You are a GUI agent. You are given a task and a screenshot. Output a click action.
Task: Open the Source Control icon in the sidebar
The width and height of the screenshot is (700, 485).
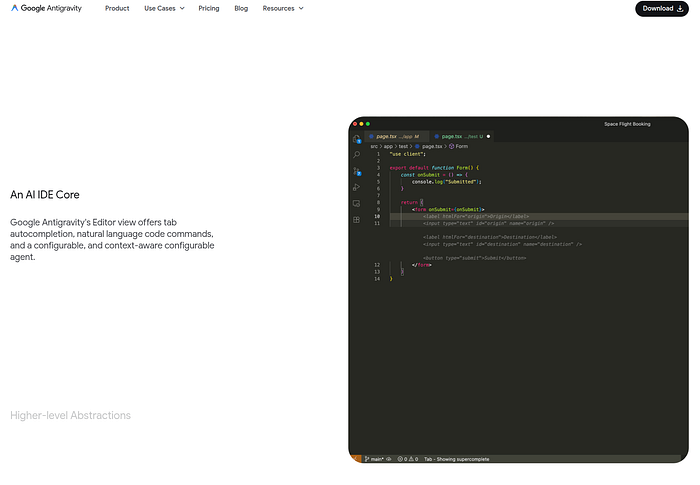357,171
